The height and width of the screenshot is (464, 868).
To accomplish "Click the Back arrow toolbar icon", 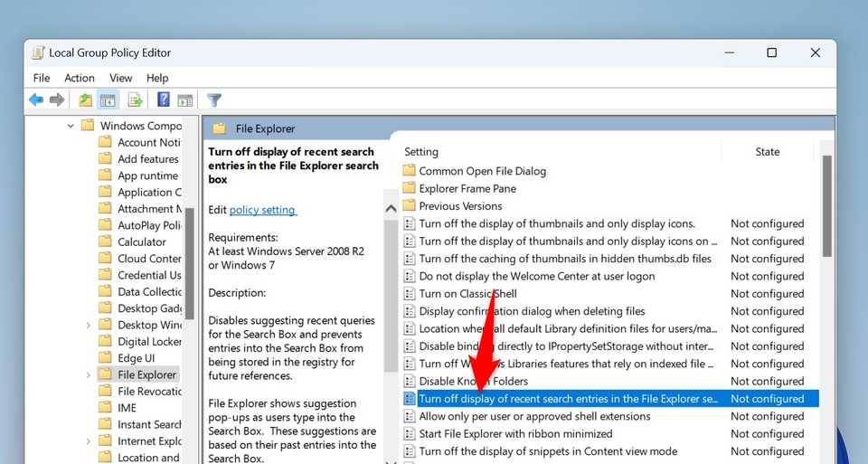I will pos(36,99).
